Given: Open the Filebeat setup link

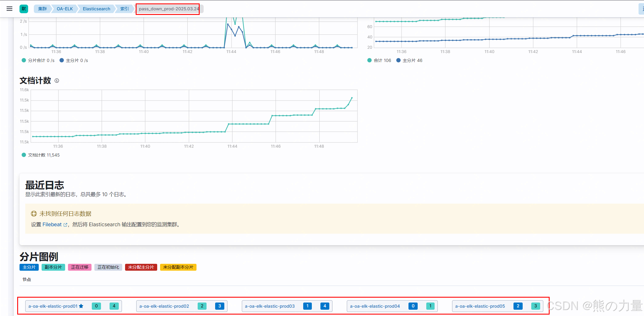Looking at the screenshot, I should 52,225.
